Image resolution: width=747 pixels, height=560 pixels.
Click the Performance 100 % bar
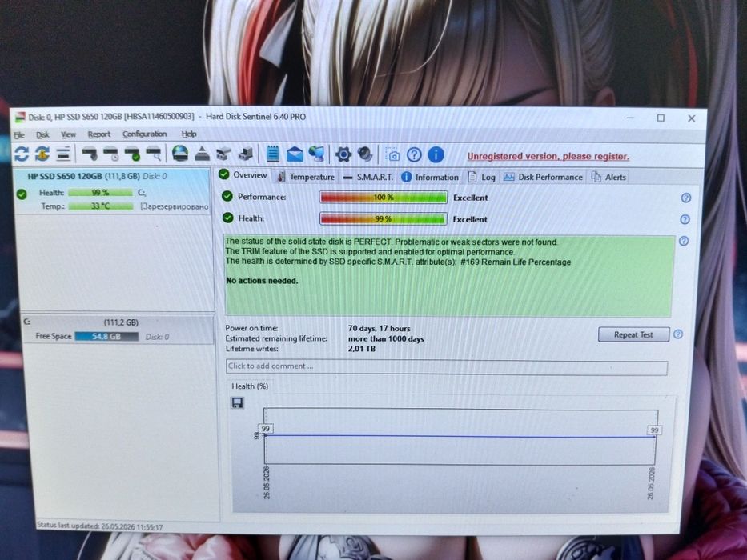click(x=384, y=197)
